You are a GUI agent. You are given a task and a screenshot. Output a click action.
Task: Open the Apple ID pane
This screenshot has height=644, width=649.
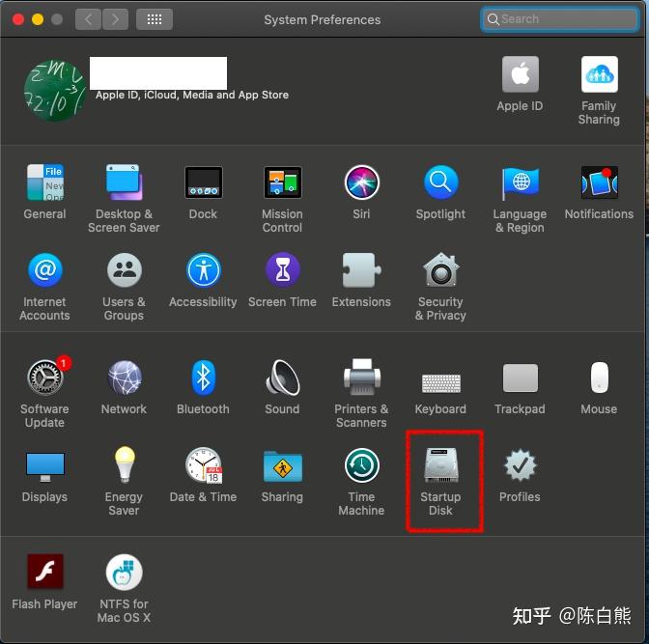point(521,74)
